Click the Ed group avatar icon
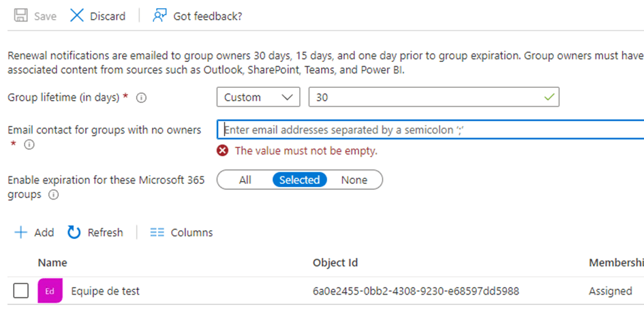Viewport: 644px width, 324px height. (50, 291)
